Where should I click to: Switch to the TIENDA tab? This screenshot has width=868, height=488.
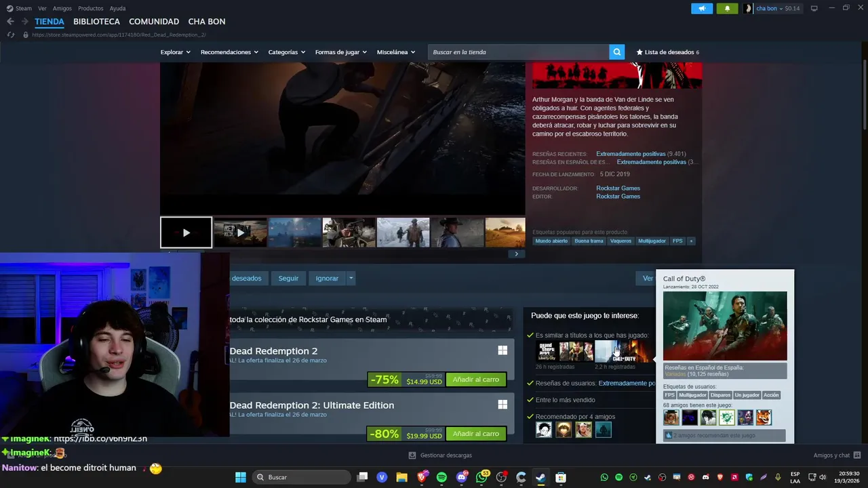pos(50,22)
